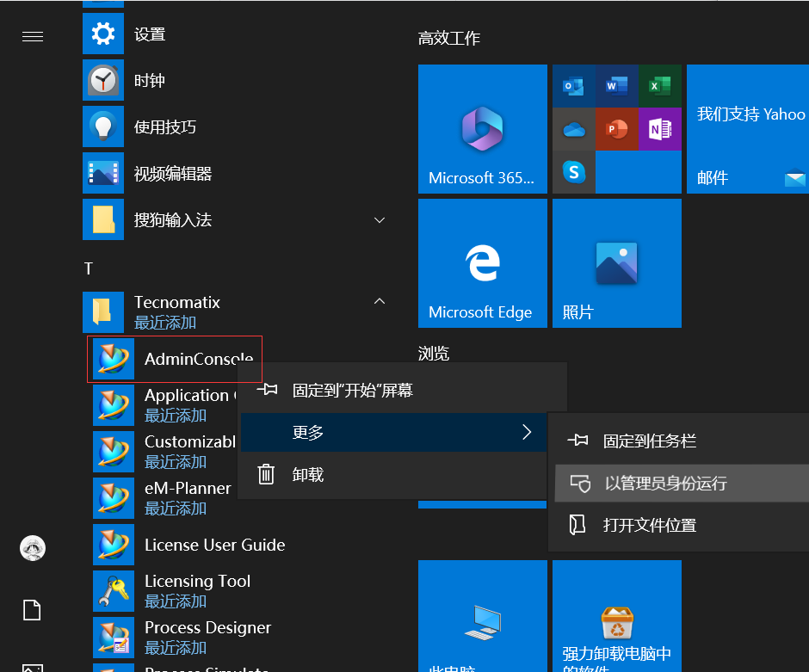Click the user account avatar in sidebar
The image size is (809, 672).
tap(33, 548)
